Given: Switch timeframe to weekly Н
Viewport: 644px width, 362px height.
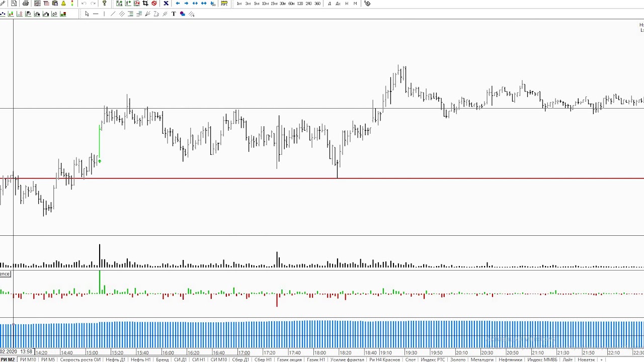Looking at the screenshot, I should [x=347, y=4].
